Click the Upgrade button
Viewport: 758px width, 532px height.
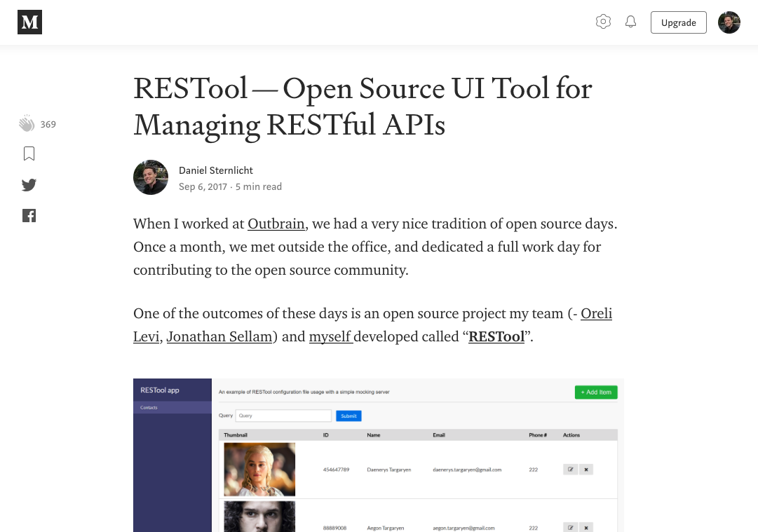(678, 22)
